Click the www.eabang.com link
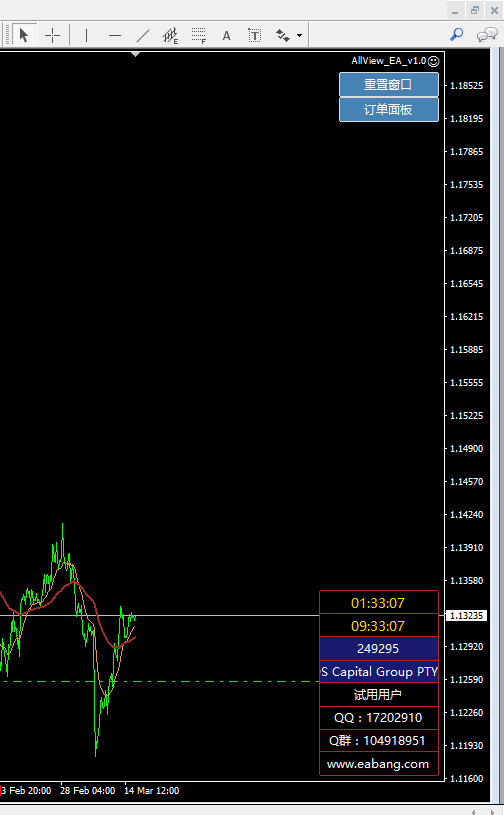Image resolution: width=504 pixels, height=815 pixels. pyautogui.click(x=378, y=764)
